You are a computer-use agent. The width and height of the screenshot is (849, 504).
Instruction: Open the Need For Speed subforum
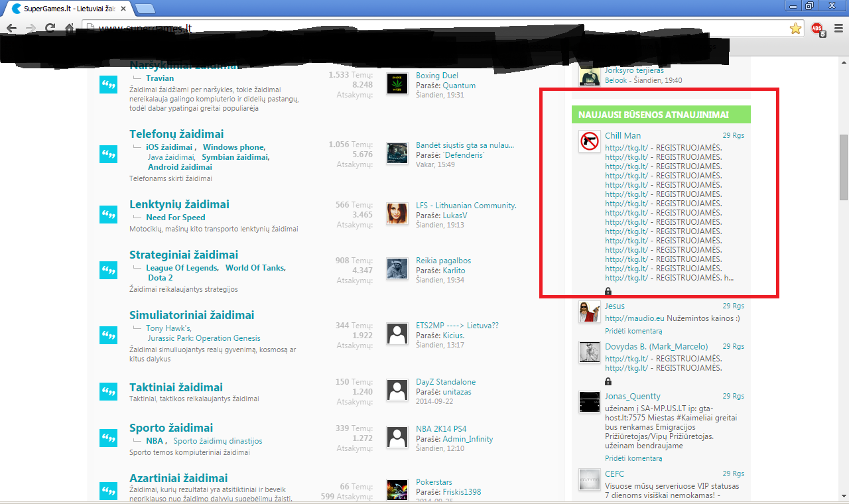[176, 218]
